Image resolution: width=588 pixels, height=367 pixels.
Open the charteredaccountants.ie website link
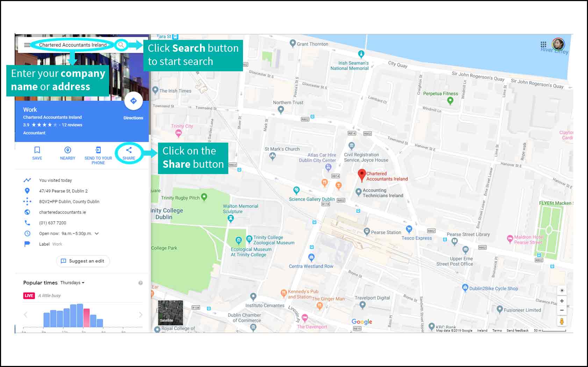pos(62,212)
